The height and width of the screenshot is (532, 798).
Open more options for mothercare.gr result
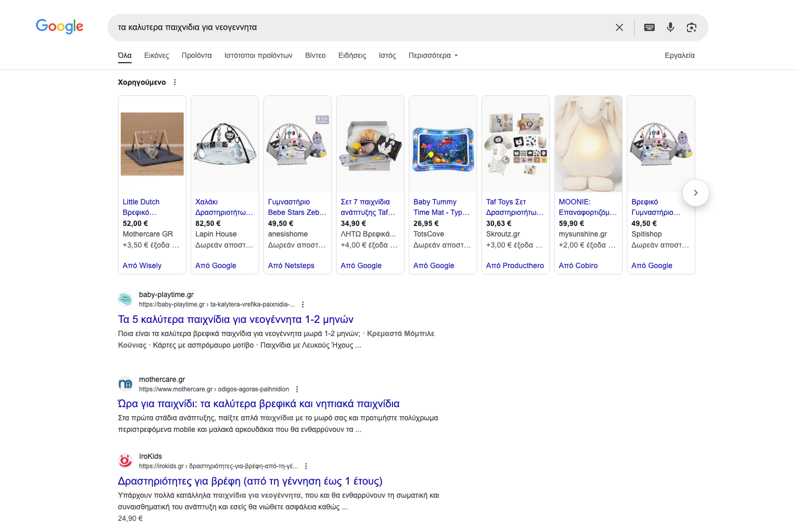pyautogui.click(x=297, y=389)
